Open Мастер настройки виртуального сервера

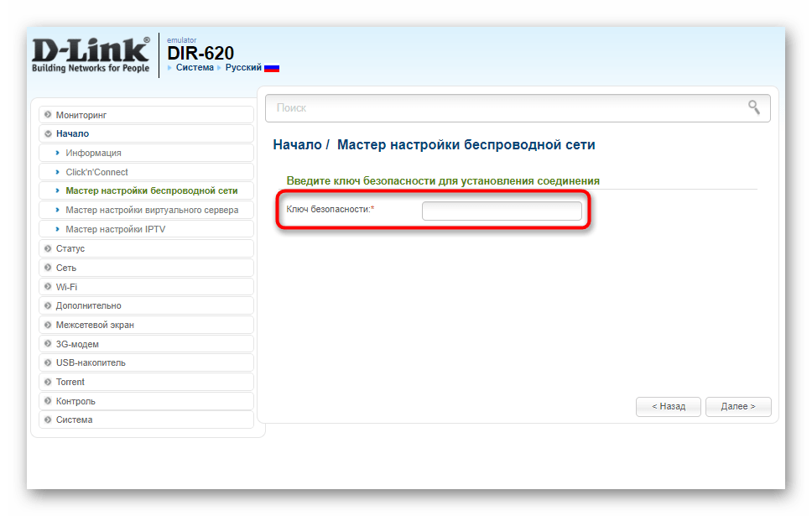(x=146, y=210)
